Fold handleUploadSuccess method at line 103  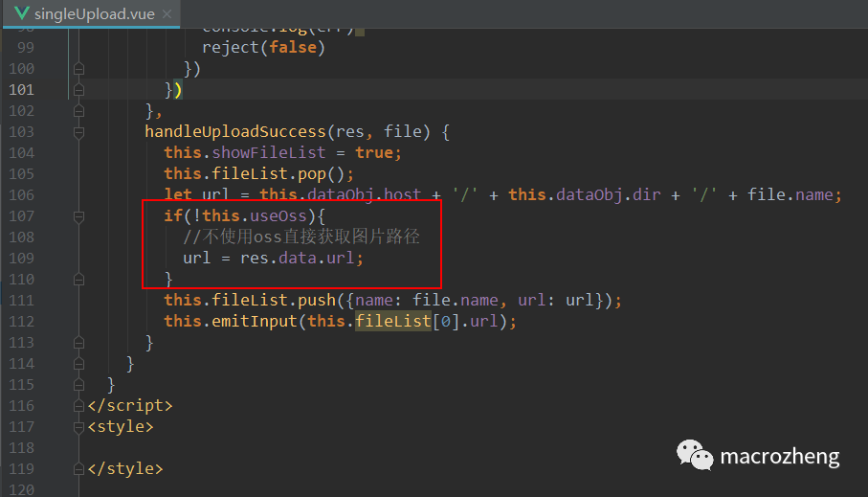78,132
